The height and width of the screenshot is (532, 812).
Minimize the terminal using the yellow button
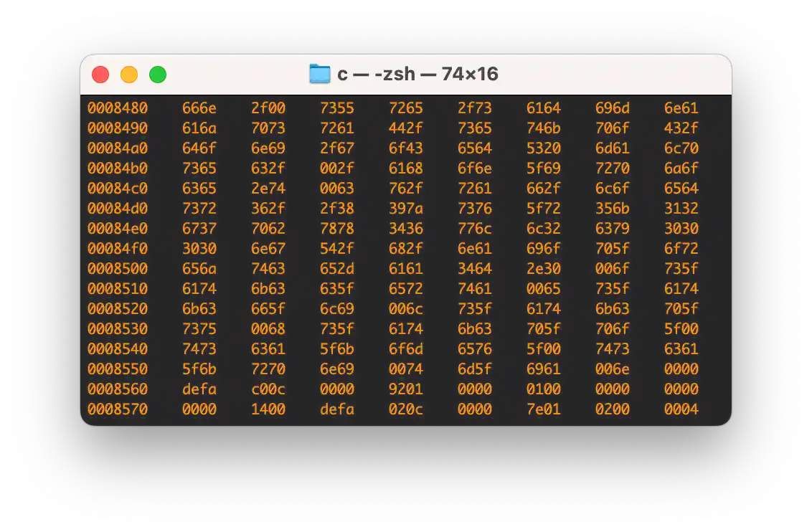[x=129, y=74]
